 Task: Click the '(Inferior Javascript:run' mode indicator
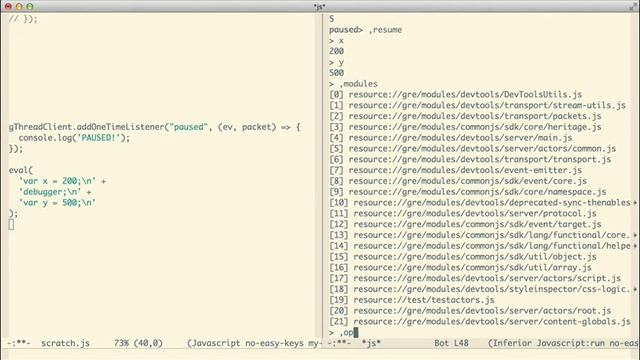point(546,343)
